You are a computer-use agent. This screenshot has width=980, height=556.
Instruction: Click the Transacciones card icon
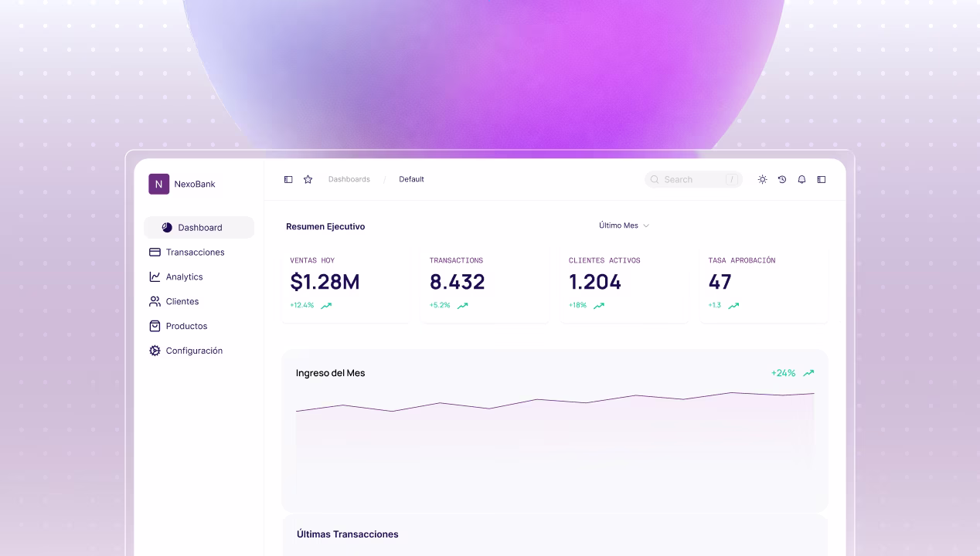pos(155,252)
